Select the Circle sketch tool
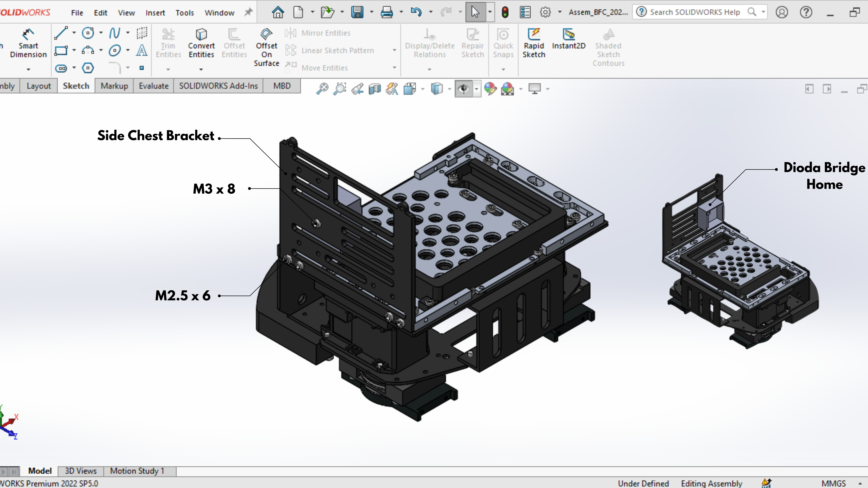This screenshot has width=868, height=488. click(x=88, y=33)
